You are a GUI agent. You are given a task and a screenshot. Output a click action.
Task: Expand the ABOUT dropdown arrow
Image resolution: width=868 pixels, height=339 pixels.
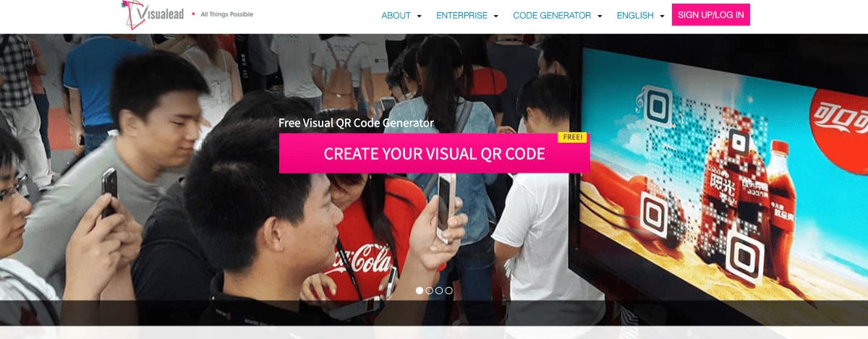[x=420, y=16]
